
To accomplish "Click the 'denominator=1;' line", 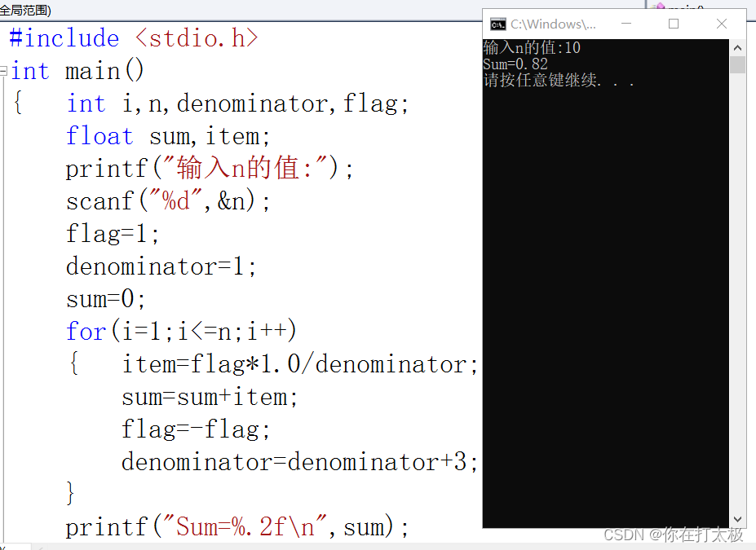I will (161, 266).
